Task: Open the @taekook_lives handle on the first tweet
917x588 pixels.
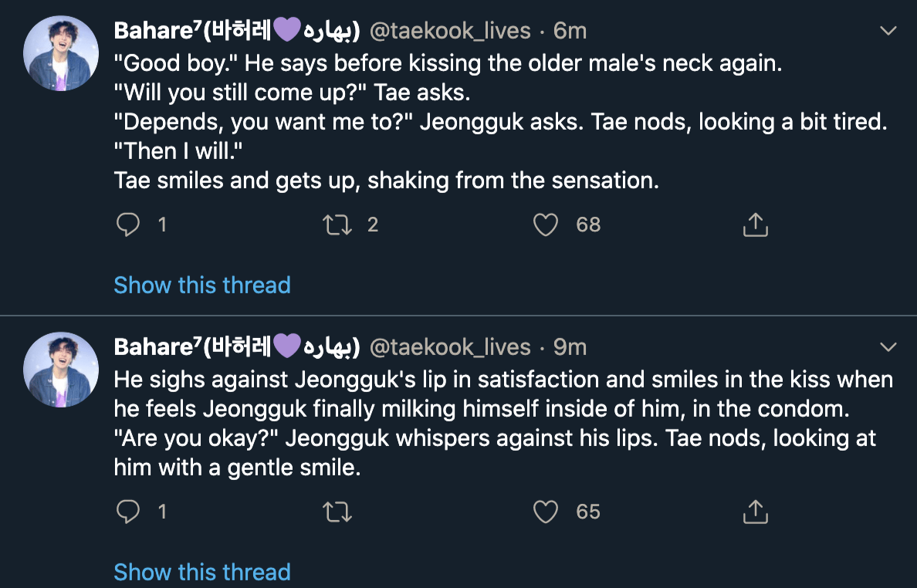Action: (x=450, y=30)
